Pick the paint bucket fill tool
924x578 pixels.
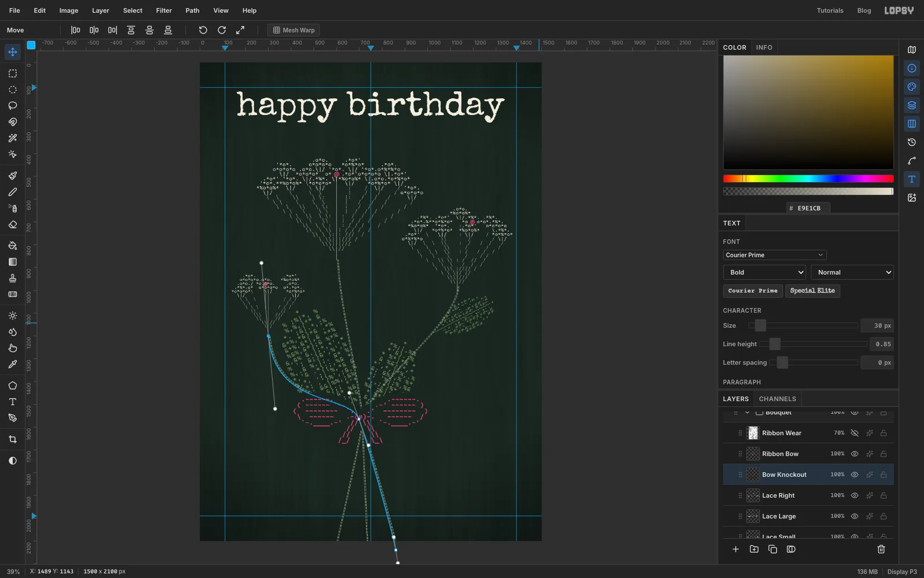click(13, 246)
